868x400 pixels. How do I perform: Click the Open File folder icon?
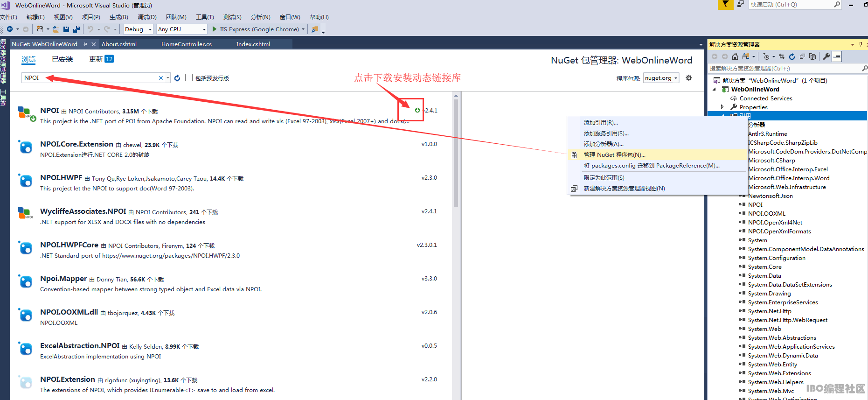coord(56,29)
